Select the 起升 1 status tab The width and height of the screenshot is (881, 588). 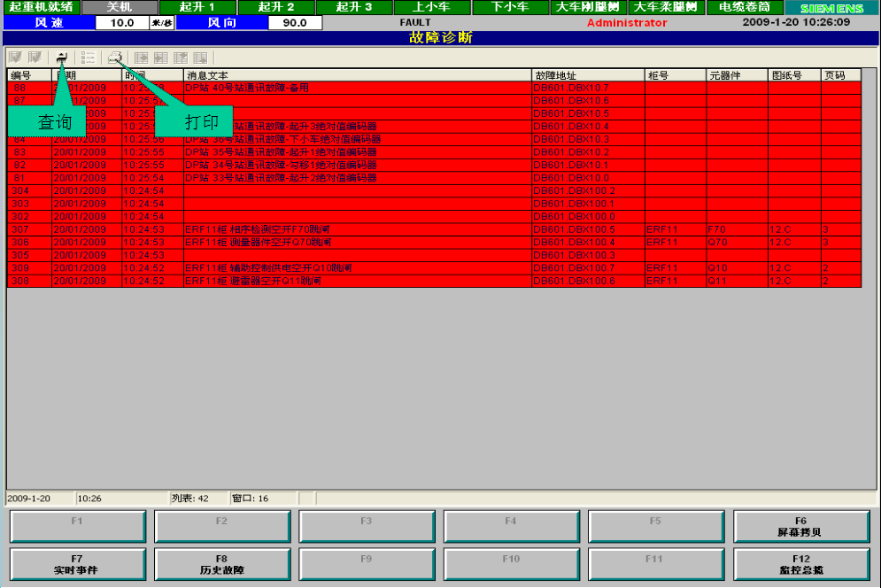[197, 7]
